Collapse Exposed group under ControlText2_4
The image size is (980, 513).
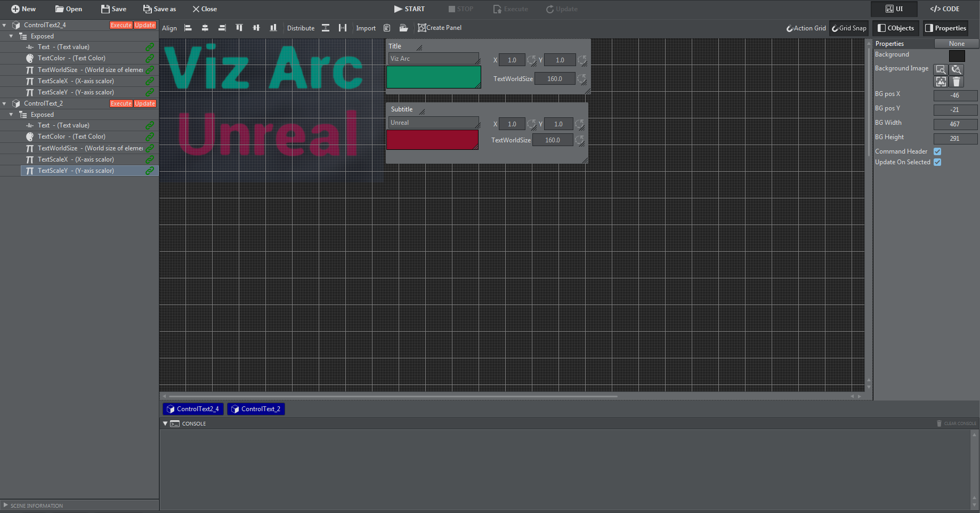(x=11, y=36)
